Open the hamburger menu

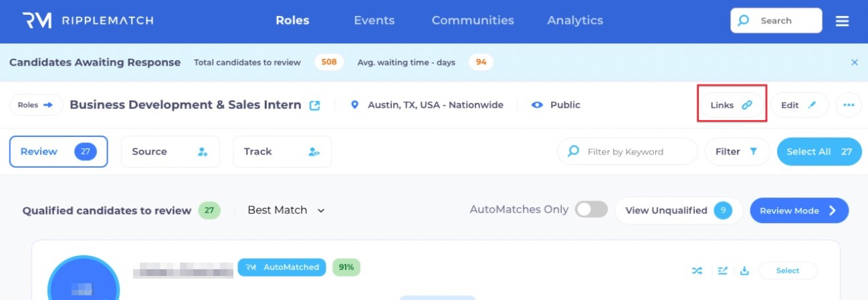point(842,21)
